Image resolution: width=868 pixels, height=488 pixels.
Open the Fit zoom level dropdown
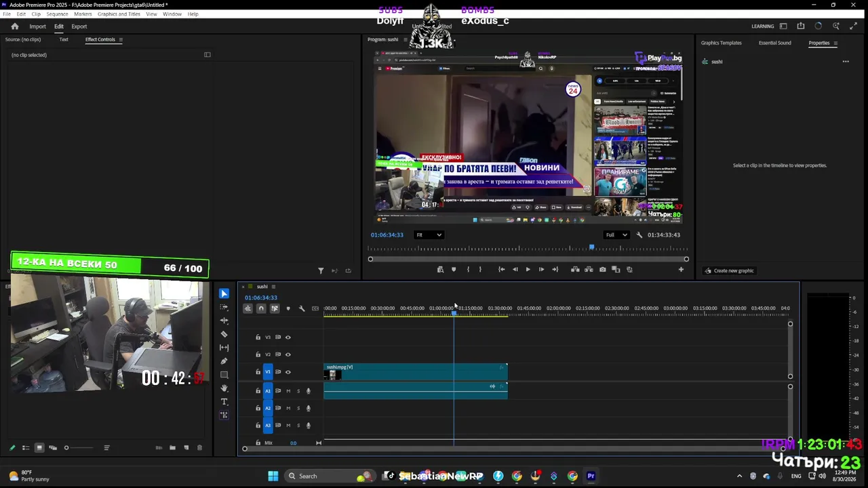point(429,235)
